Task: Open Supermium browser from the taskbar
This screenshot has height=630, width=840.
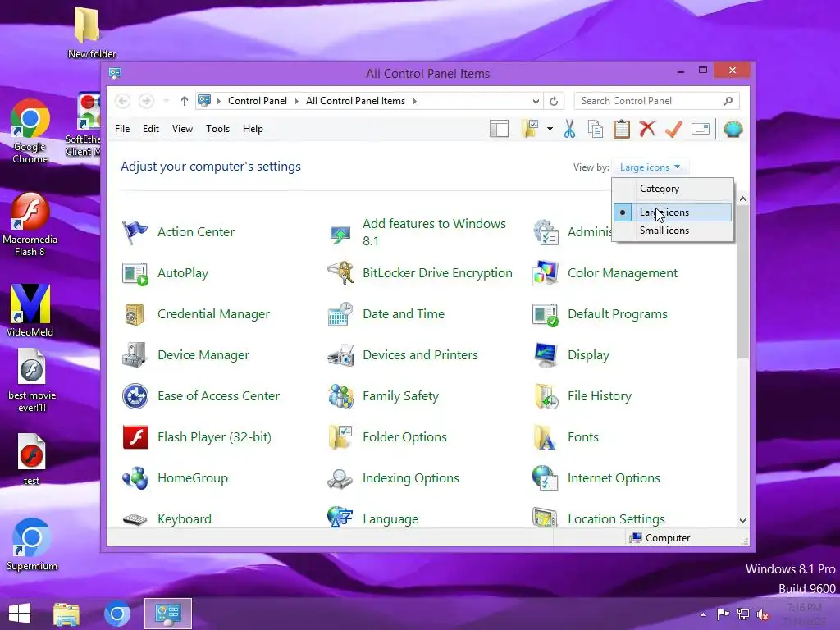Action: click(x=117, y=614)
